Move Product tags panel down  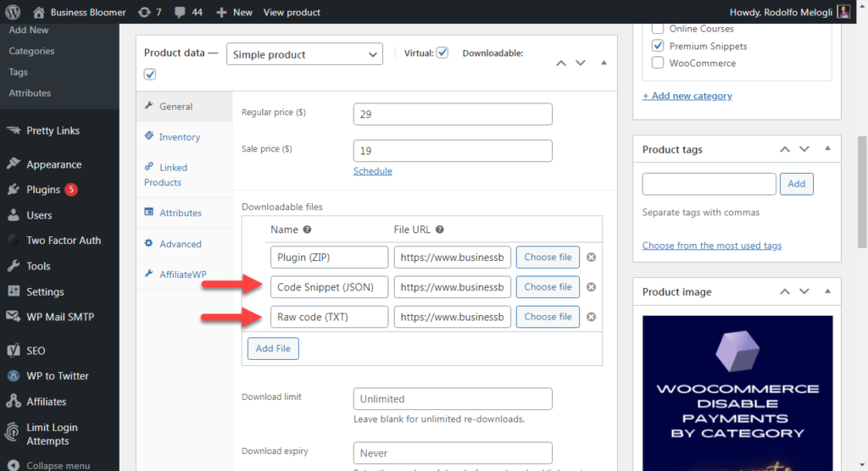(804, 149)
